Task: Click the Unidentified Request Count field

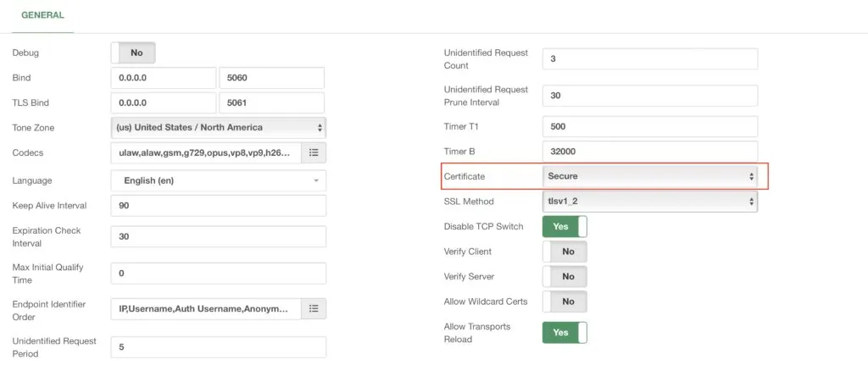Action: (650, 58)
